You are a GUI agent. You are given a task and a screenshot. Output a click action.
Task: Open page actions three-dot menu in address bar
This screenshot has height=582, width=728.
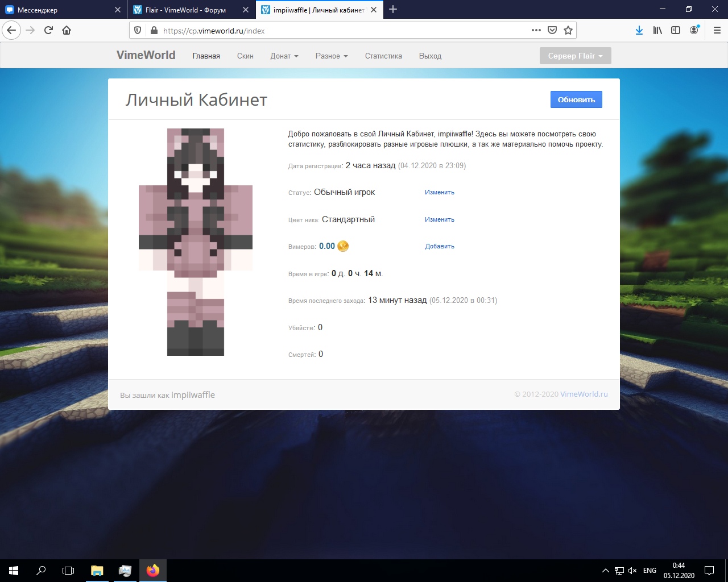click(x=536, y=31)
